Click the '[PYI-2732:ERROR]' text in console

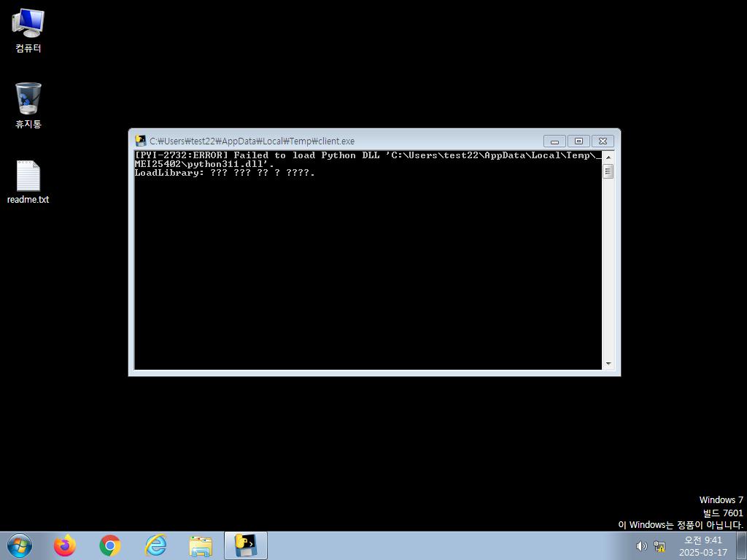(x=182, y=155)
